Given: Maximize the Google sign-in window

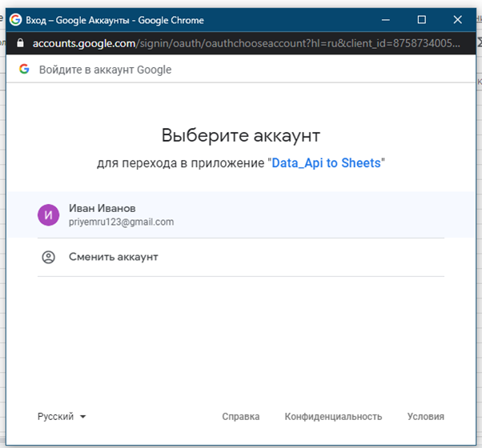Looking at the screenshot, I should pos(422,20).
